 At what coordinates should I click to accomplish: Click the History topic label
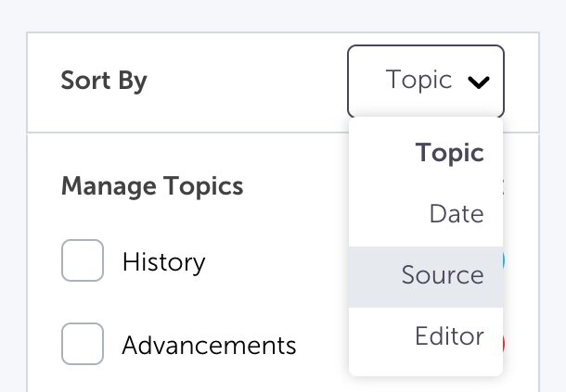[163, 262]
